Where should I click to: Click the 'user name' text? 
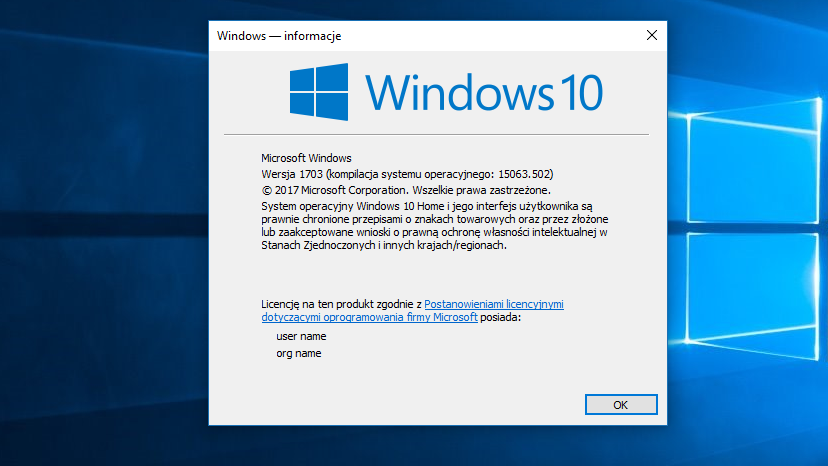pyautogui.click(x=301, y=336)
